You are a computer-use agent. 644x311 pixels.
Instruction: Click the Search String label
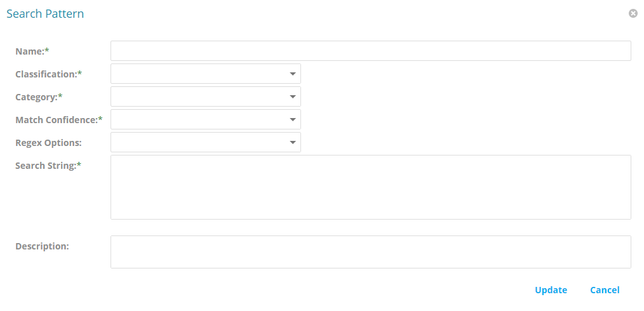pos(48,166)
